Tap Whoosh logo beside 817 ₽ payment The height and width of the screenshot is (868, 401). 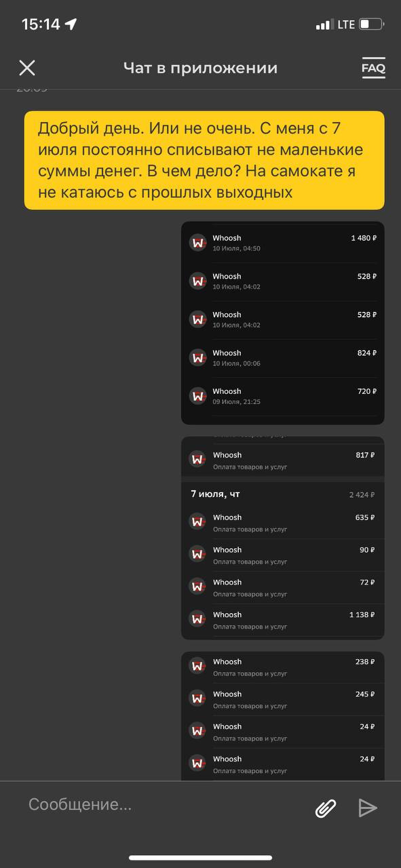tap(197, 460)
